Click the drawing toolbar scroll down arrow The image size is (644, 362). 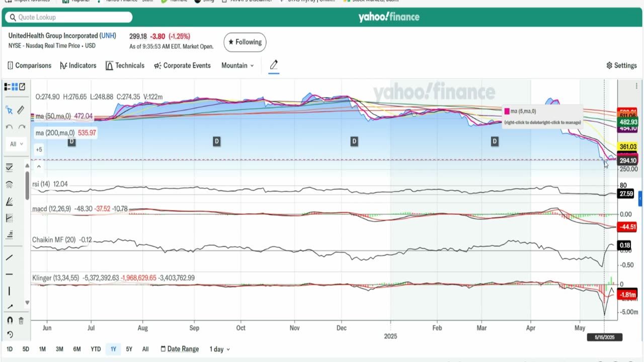click(x=27, y=303)
